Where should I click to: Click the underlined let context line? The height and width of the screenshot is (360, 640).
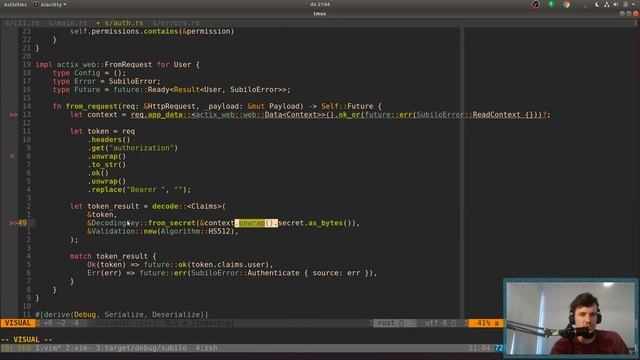(310, 115)
